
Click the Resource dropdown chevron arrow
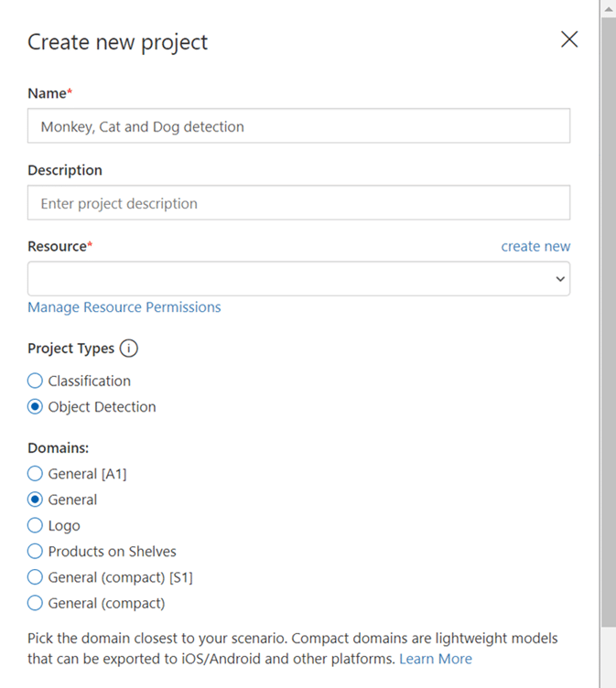tap(560, 279)
